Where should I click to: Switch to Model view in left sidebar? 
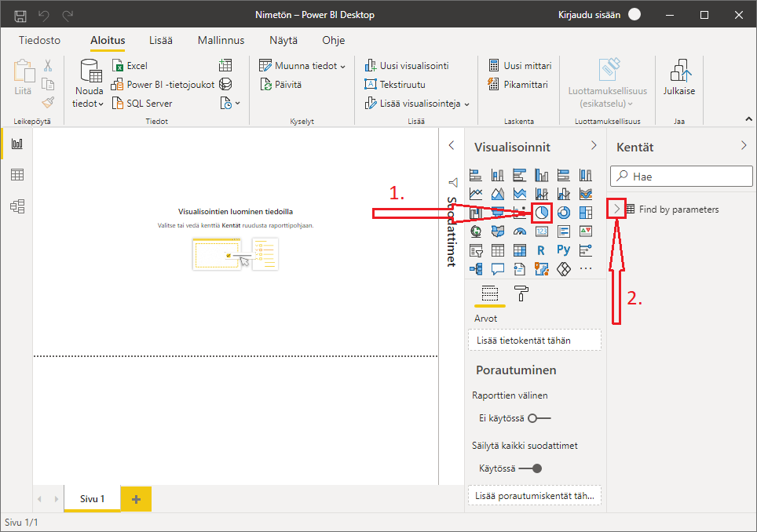(x=16, y=206)
